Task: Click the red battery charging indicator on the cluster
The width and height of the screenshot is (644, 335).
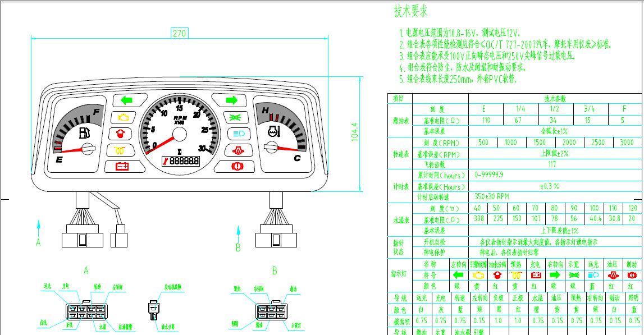Action: [x=122, y=166]
